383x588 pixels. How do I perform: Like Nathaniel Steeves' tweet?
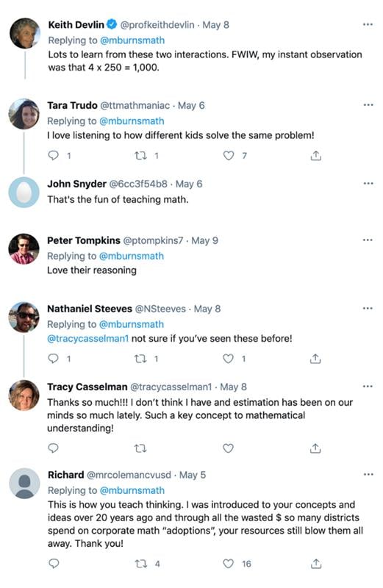tap(228, 359)
